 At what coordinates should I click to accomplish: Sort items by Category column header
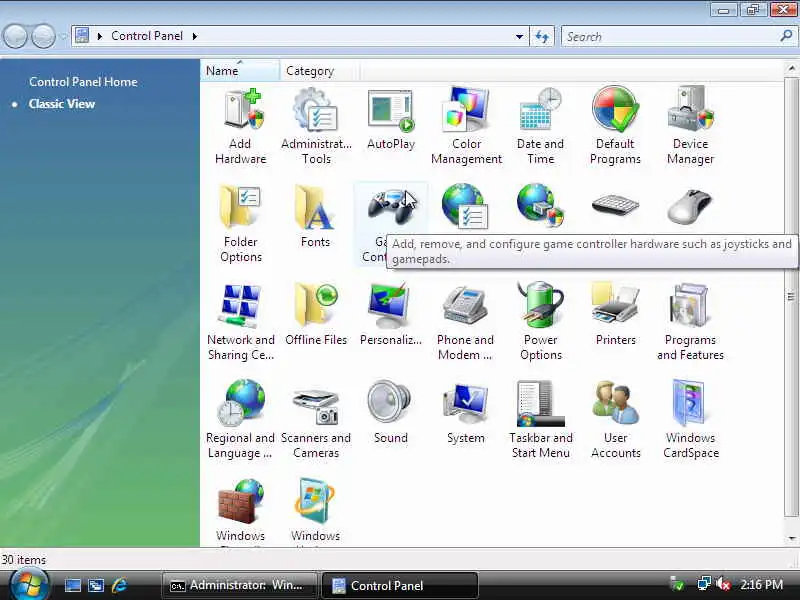[x=319, y=70]
